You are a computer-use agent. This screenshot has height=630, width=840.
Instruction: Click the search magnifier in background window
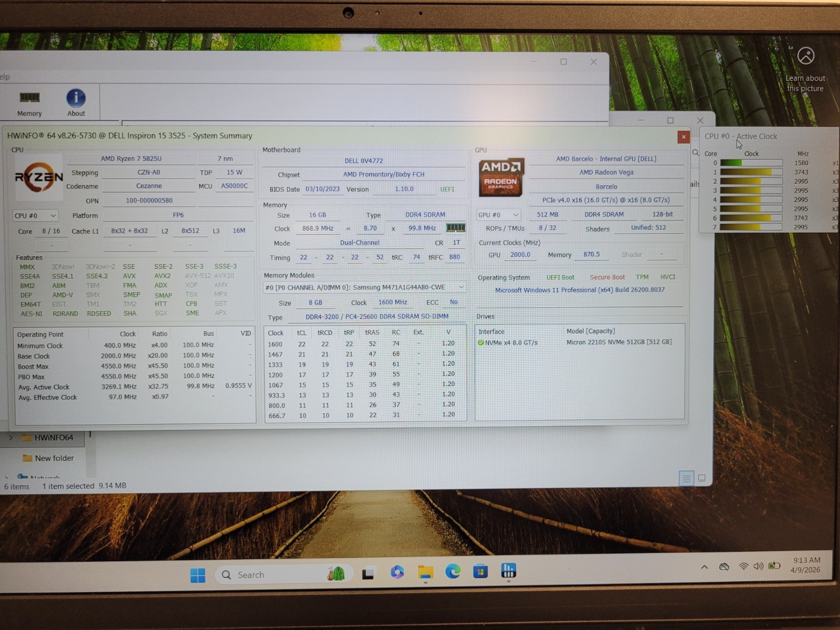696,153
